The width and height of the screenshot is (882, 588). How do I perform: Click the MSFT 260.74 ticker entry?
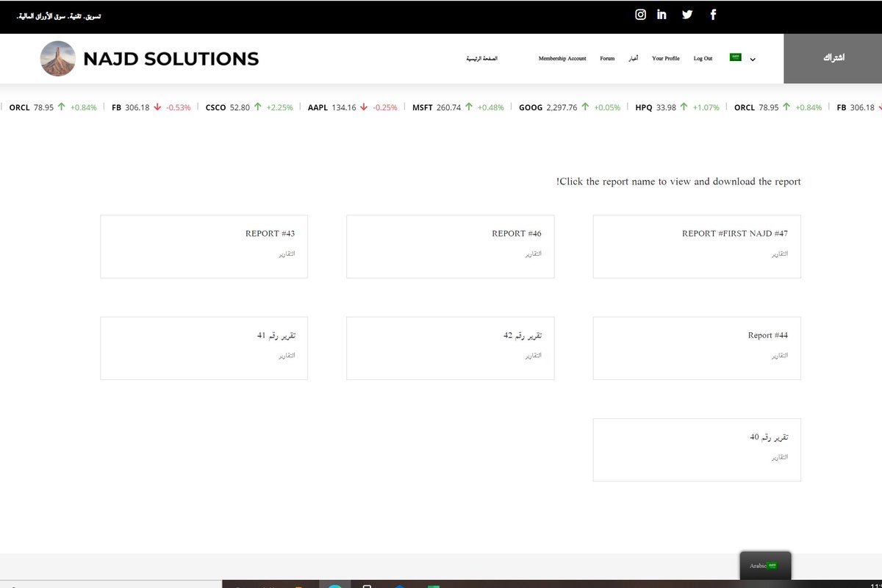pyautogui.click(x=458, y=107)
